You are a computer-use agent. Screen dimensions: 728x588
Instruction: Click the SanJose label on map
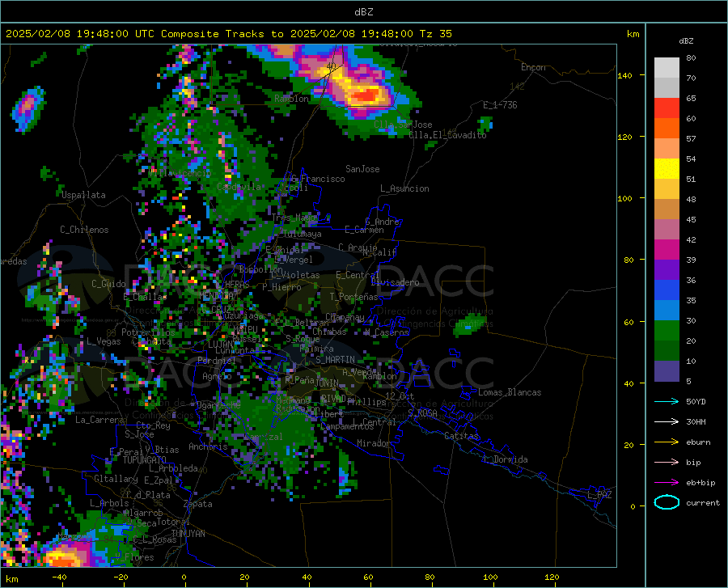(x=362, y=169)
